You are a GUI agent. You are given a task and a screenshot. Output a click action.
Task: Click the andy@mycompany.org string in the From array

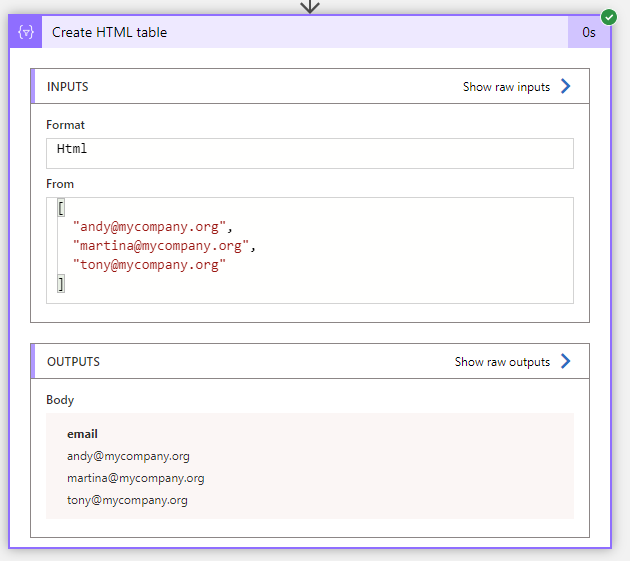152,227
